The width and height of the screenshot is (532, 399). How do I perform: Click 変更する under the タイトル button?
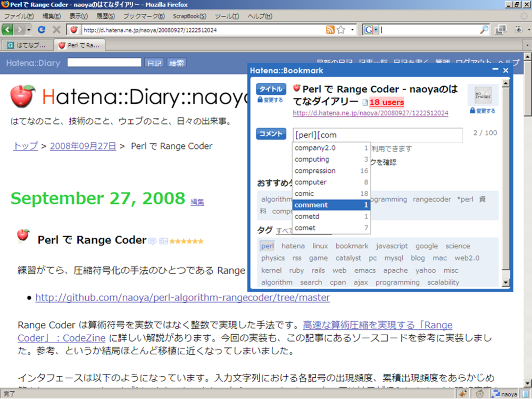click(270, 100)
